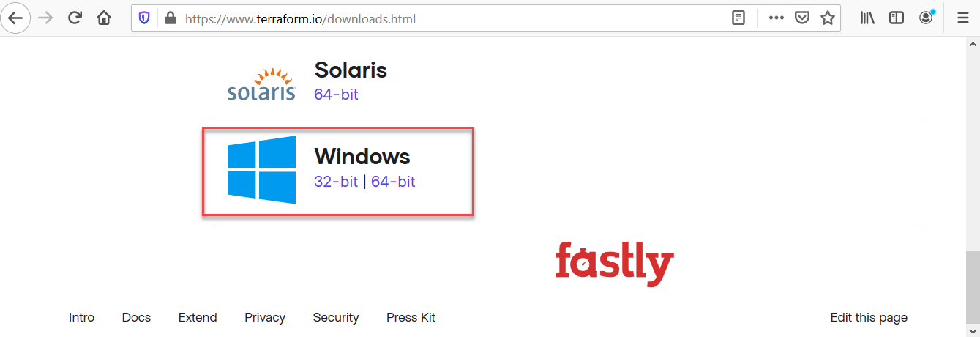The width and height of the screenshot is (980, 337).
Task: Show site security info via padlock icon
Action: point(171,18)
